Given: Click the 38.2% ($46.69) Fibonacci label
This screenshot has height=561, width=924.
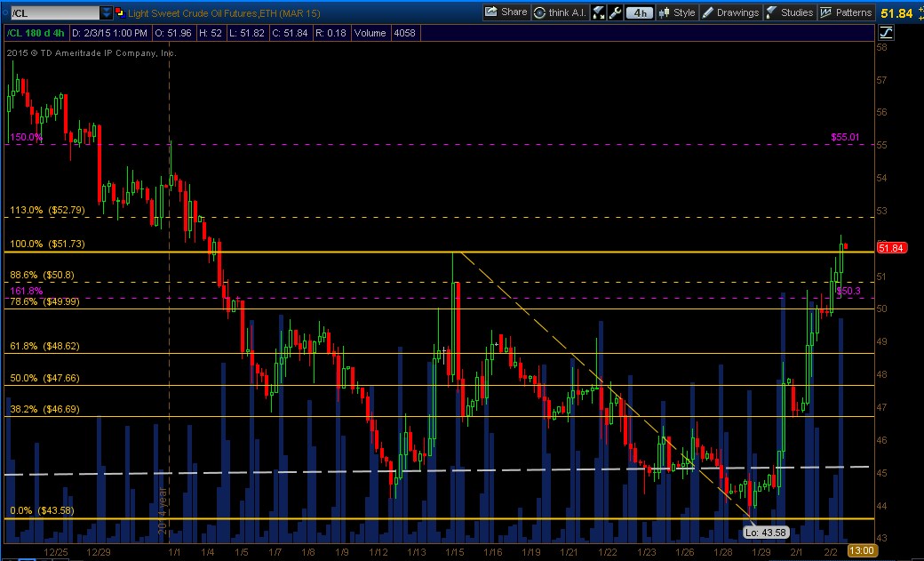Looking at the screenshot, I should (x=44, y=409).
